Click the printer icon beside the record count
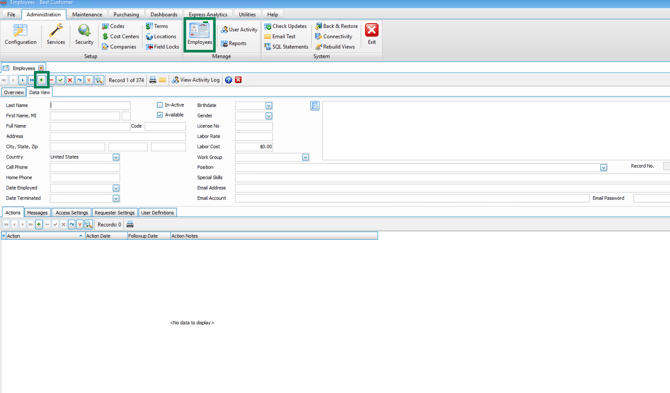The width and height of the screenshot is (670, 393). coord(153,80)
